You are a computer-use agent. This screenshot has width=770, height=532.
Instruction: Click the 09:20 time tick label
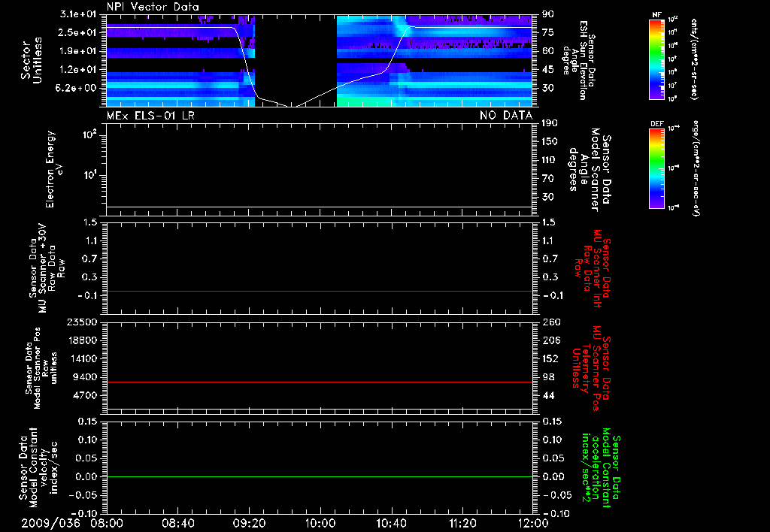click(x=249, y=523)
